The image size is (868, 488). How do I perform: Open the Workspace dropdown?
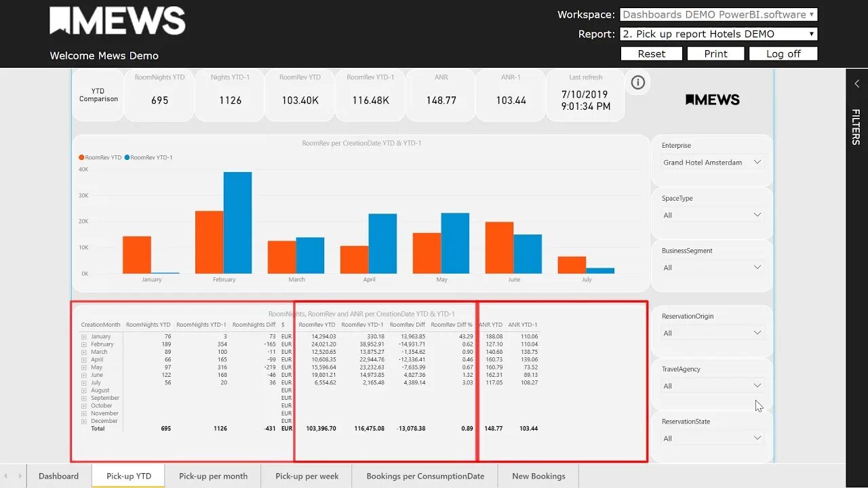pos(718,14)
